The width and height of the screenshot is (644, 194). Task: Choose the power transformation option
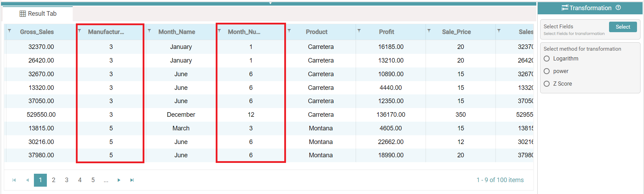tap(547, 71)
